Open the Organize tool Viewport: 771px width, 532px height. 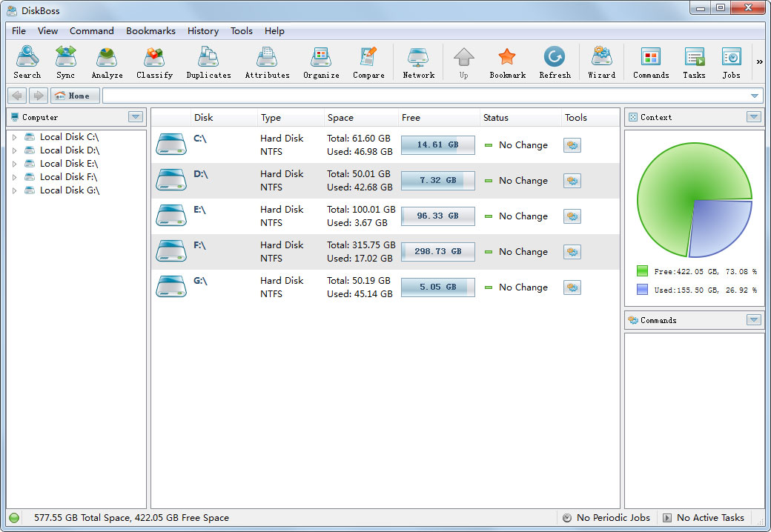321,62
